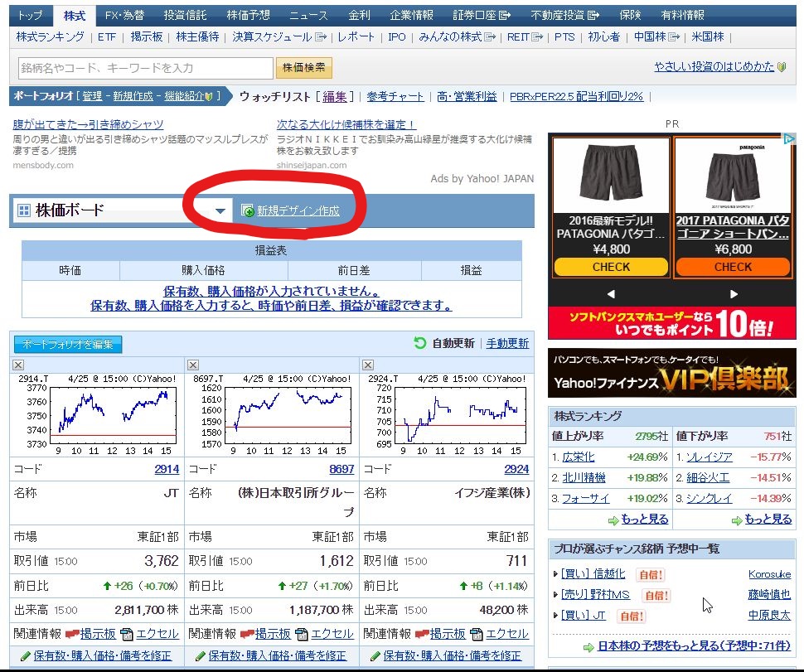Click the previous arrow in the ad carousel
This screenshot has width=804, height=672.
611,293
